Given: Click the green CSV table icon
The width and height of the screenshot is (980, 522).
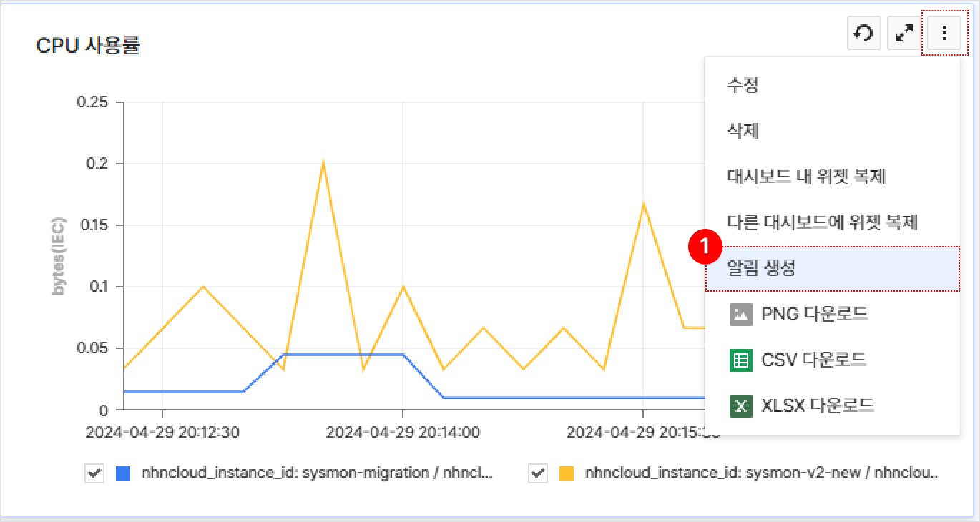Looking at the screenshot, I should 741,360.
